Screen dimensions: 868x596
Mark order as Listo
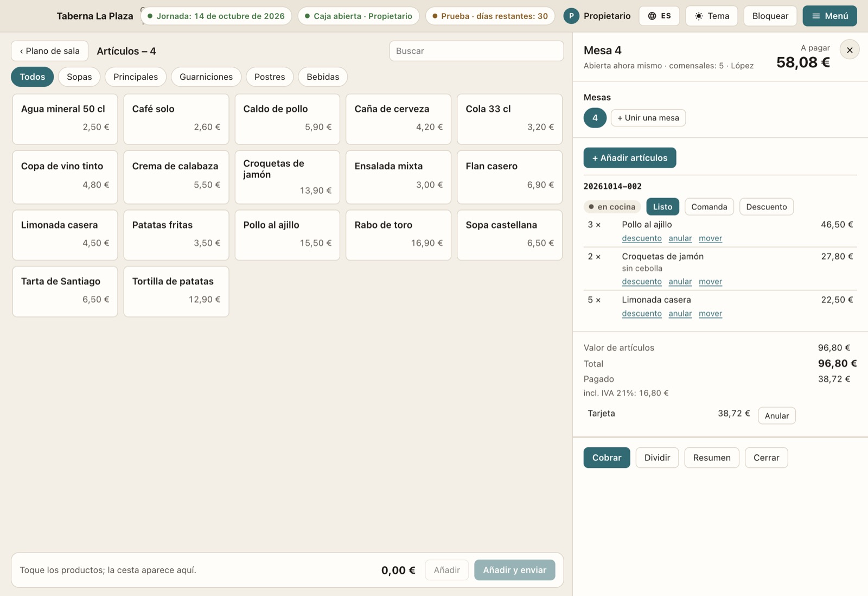point(662,207)
